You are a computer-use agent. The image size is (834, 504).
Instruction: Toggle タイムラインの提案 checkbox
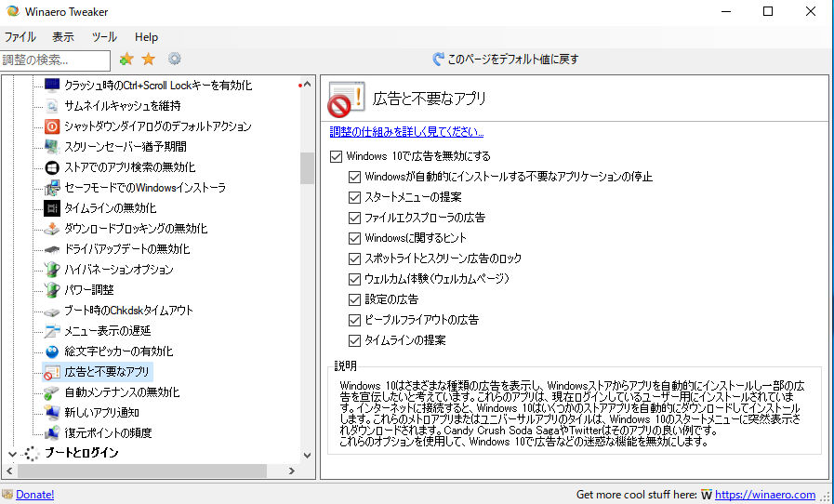point(354,340)
